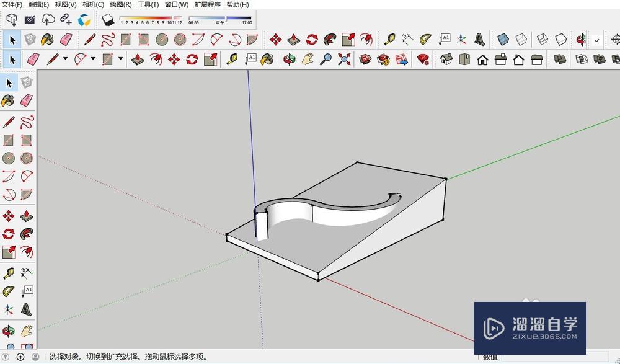Viewport: 620px width, 364px height.
Task: Adjust the shadow month slider (1-12)
Action: (x=151, y=20)
